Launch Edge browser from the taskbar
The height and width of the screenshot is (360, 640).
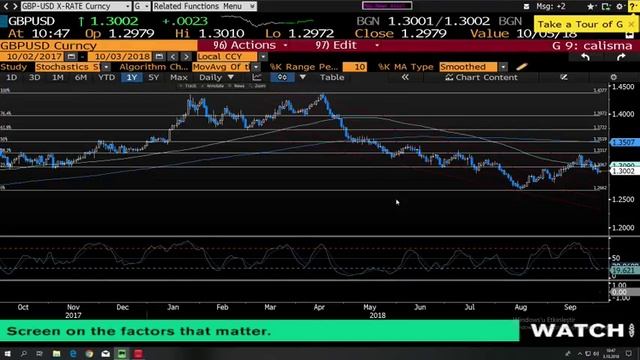(73, 353)
